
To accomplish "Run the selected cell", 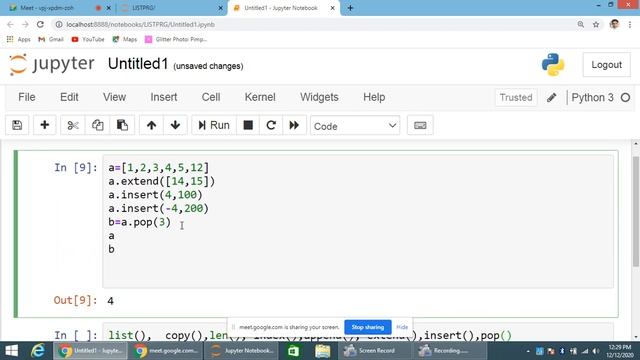I will 214,125.
